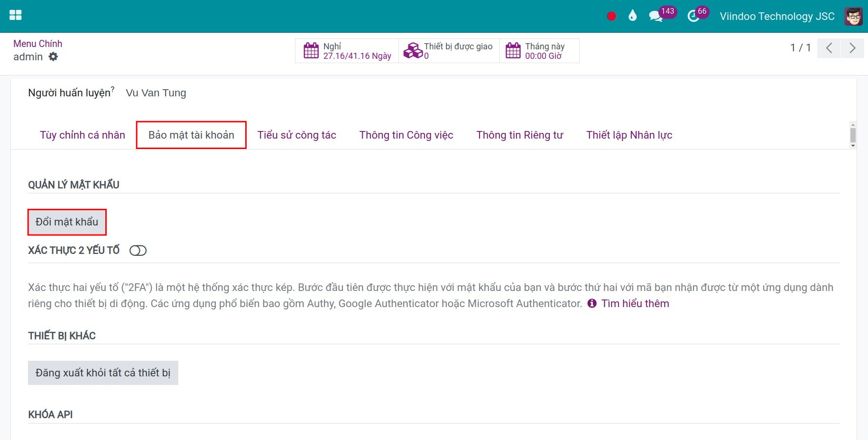Viewport: 868px width, 440px height.
Task: Click the QUẢN LÝ MẬT KHẨU heading
Action: (74, 185)
